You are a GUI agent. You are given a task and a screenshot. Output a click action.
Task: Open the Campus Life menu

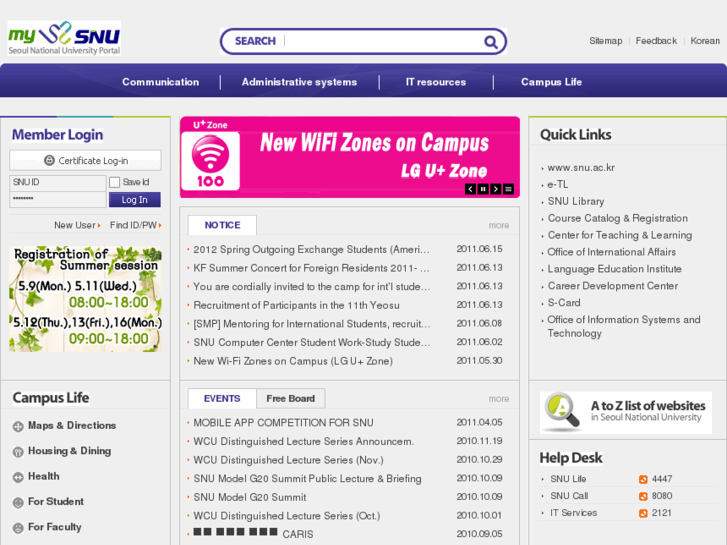551,82
